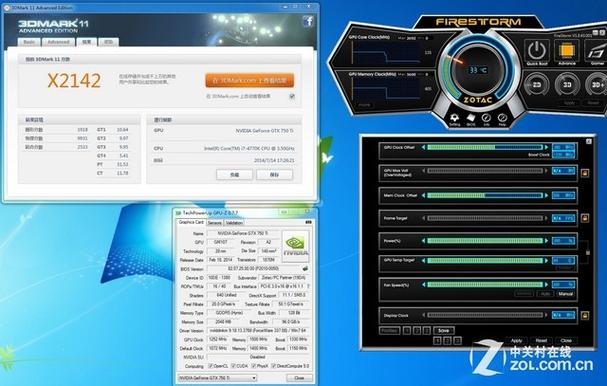Increase GPU Temp Target with right arrow
The height and width of the screenshot is (386, 607).
[x=546, y=261]
